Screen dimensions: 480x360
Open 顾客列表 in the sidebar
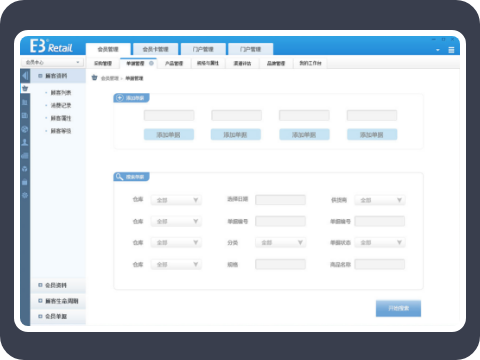click(61, 92)
